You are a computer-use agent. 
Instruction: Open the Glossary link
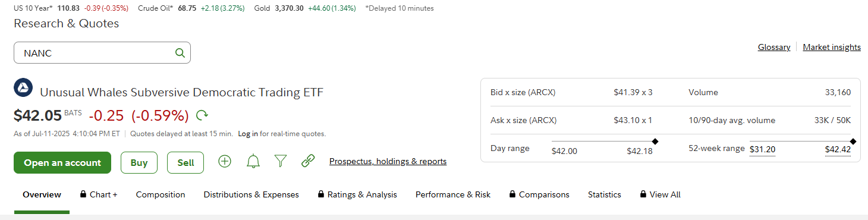click(x=774, y=47)
